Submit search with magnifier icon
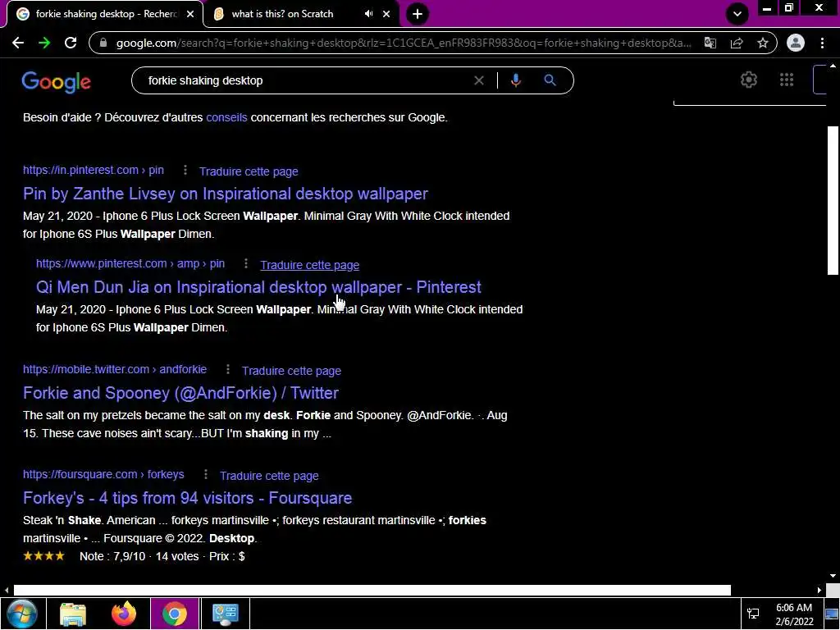The height and width of the screenshot is (630, 840). pyautogui.click(x=550, y=80)
